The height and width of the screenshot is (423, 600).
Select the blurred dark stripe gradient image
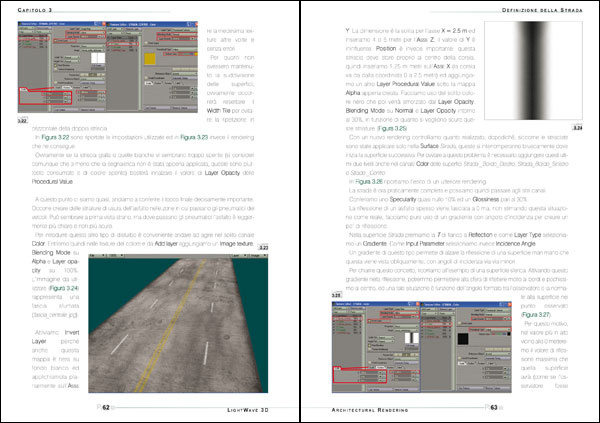533,70
